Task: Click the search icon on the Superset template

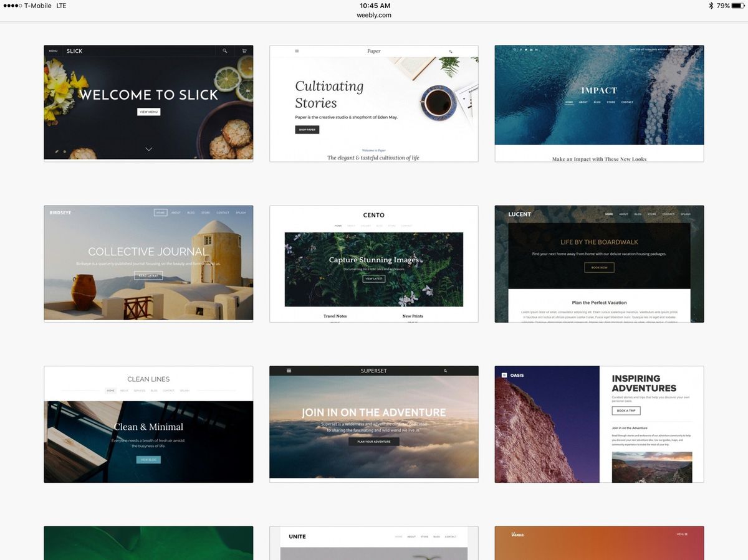Action: (445, 370)
